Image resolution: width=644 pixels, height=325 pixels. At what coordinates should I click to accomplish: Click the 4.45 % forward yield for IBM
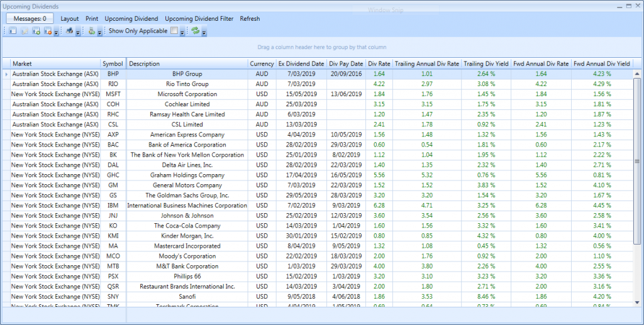pos(602,206)
